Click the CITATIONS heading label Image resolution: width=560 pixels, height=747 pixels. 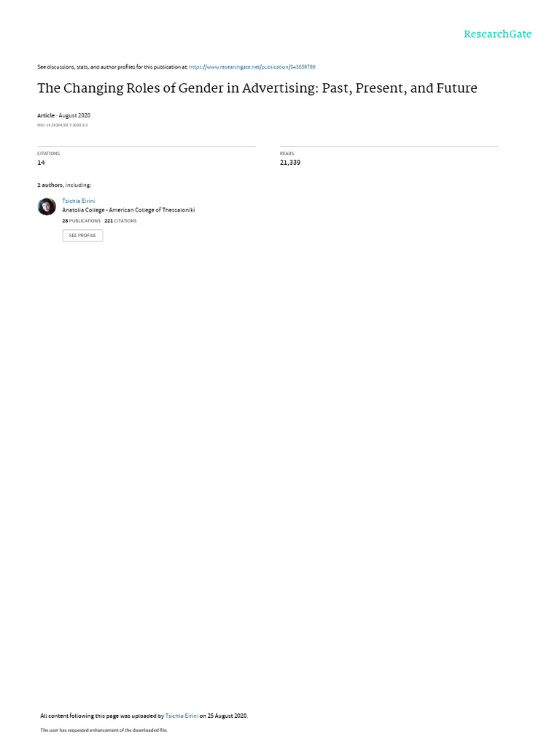point(49,153)
